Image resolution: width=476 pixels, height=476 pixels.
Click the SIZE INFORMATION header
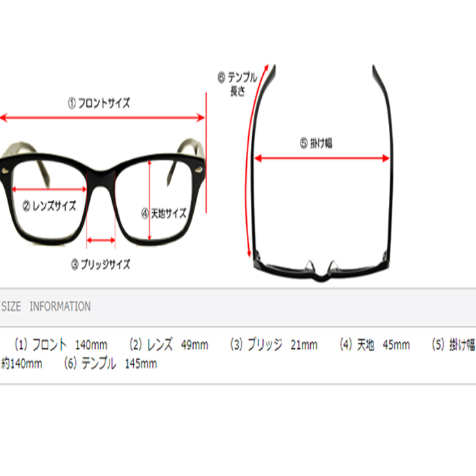tap(46, 306)
